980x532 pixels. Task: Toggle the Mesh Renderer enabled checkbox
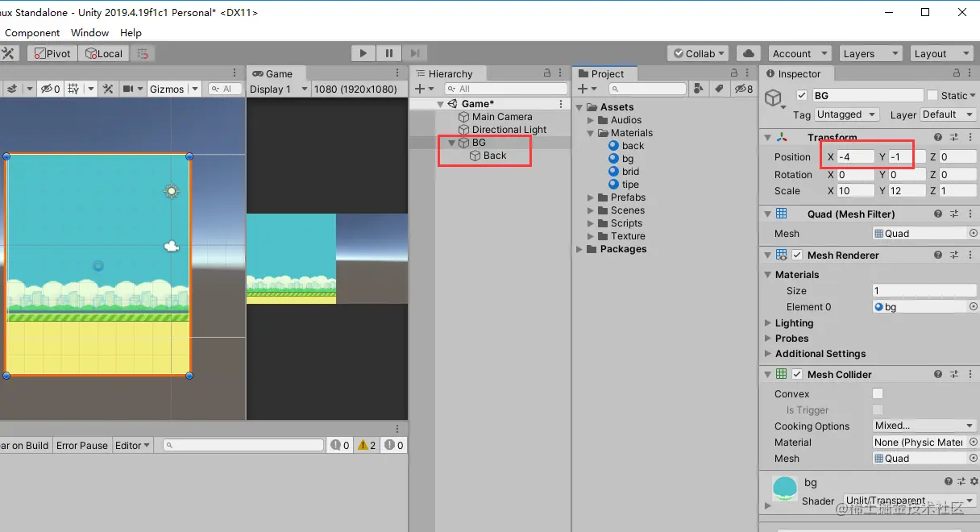pyautogui.click(x=798, y=255)
